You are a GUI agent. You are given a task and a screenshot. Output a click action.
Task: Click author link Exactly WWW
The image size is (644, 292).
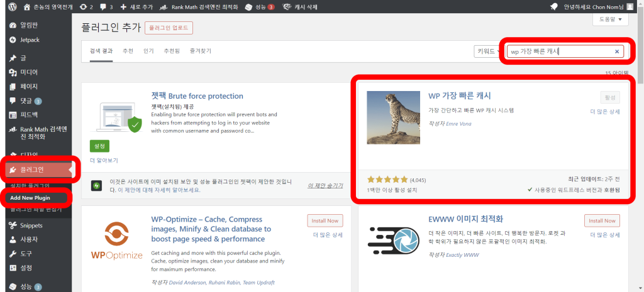(x=462, y=255)
